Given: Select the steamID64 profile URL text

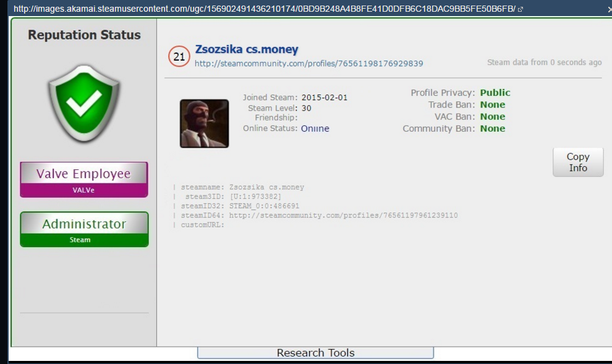Looking at the screenshot, I should click(343, 215).
